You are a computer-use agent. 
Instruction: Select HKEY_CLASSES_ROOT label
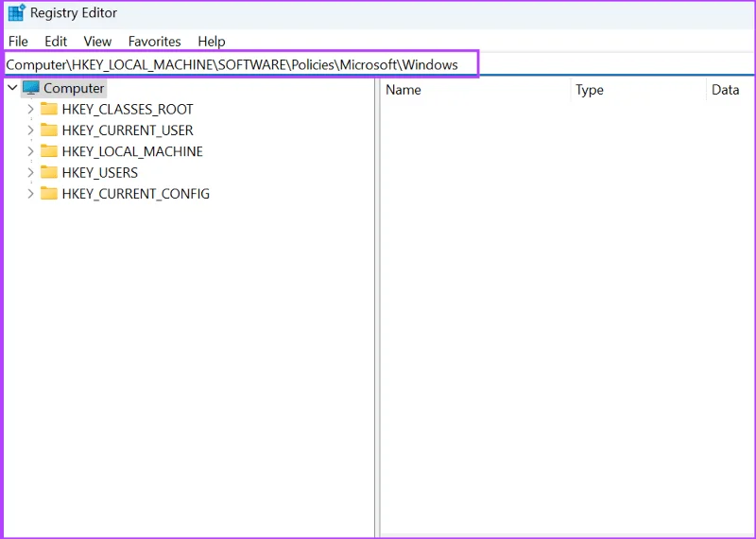click(x=128, y=110)
